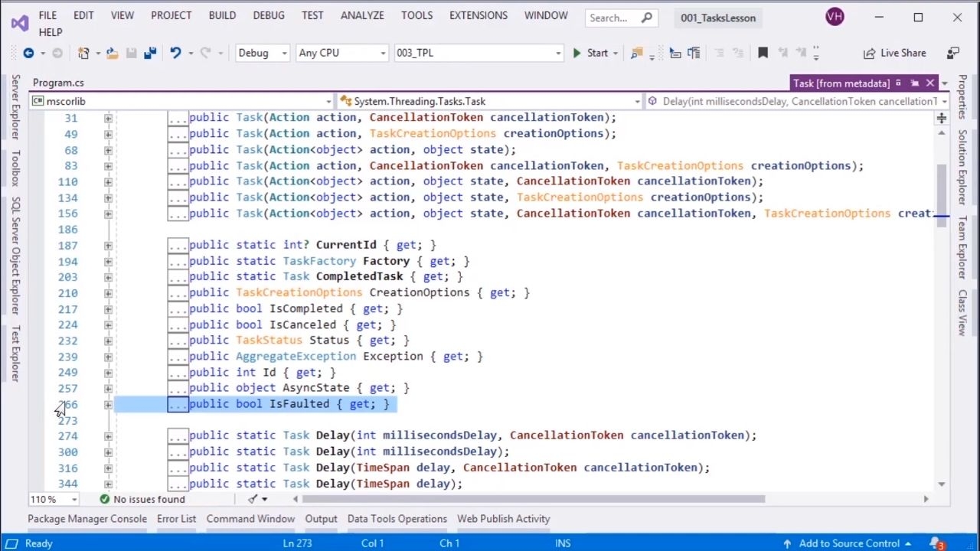Screen dimensions: 980x551
Task: Open the Team Explorer side tab
Action: click(x=962, y=247)
